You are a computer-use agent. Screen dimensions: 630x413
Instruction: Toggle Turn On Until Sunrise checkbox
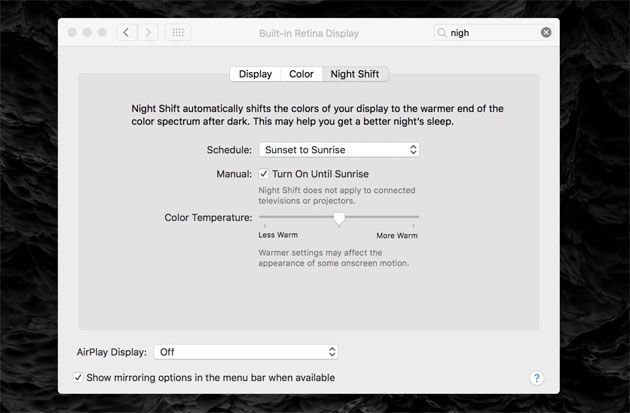(x=264, y=173)
